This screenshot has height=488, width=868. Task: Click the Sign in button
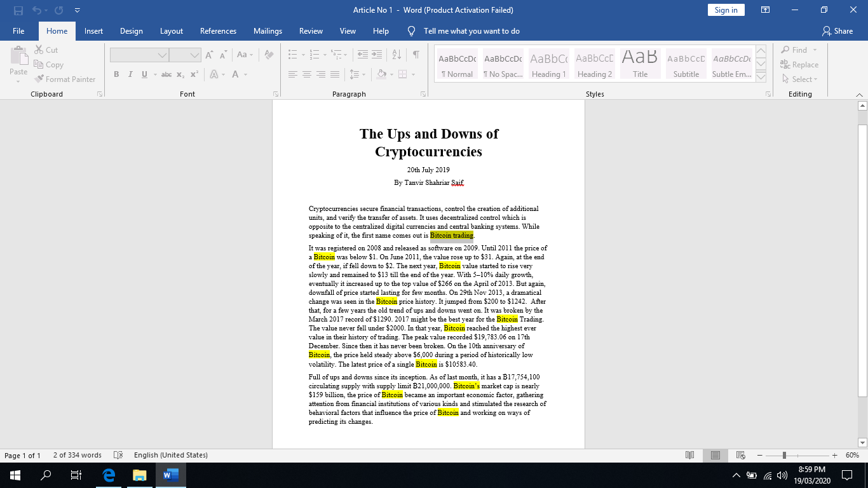tap(726, 10)
